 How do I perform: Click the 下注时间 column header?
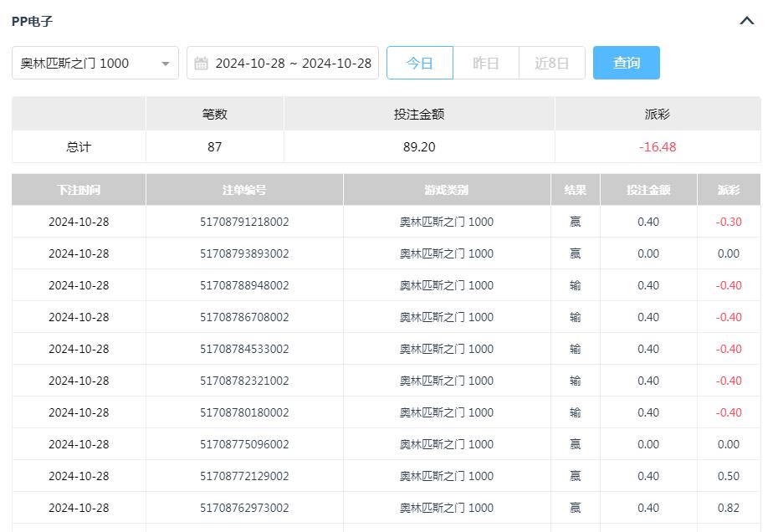tap(78, 189)
